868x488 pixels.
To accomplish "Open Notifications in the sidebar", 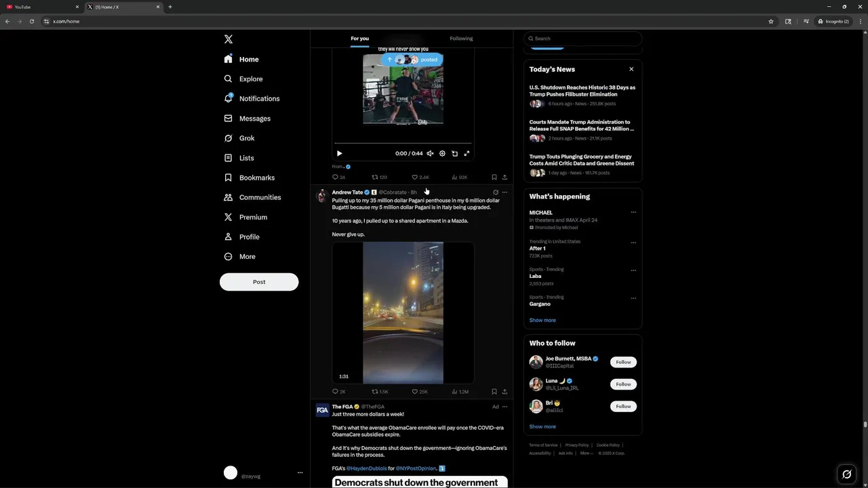I will [x=252, y=98].
